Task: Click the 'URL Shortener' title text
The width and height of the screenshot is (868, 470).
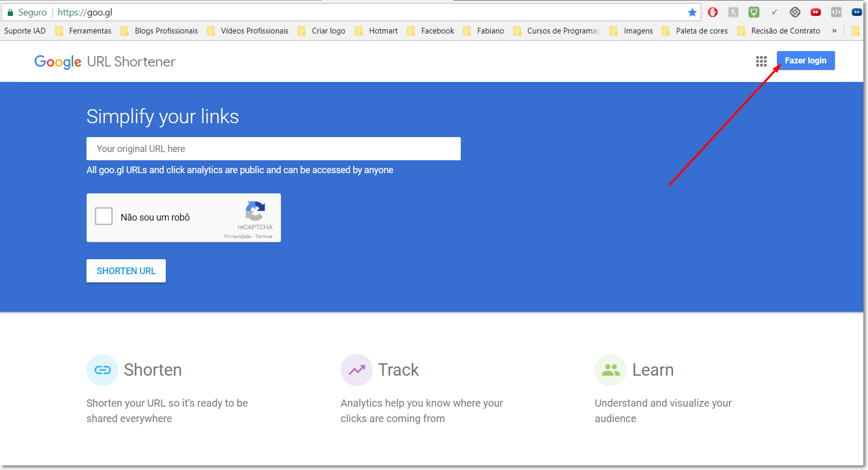Action: coord(131,62)
